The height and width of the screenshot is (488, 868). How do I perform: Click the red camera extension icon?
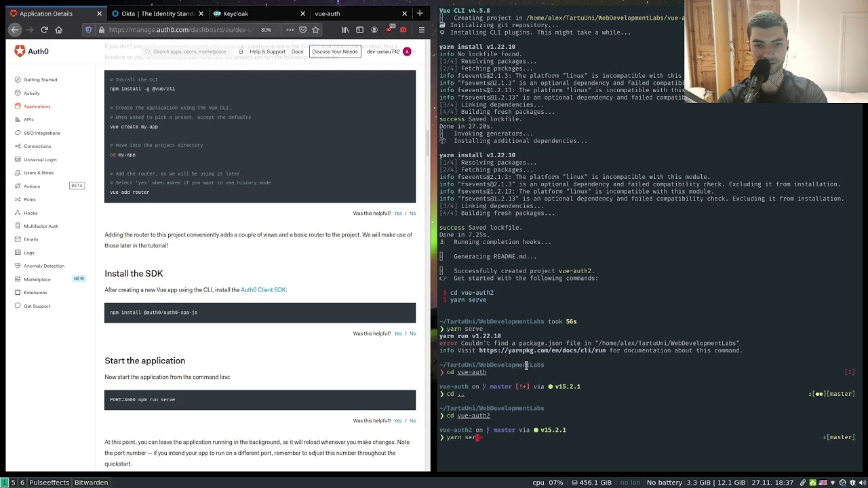coord(403,30)
